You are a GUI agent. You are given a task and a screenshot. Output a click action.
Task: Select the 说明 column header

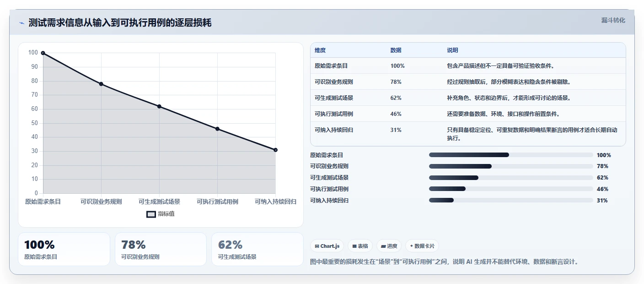tap(452, 50)
